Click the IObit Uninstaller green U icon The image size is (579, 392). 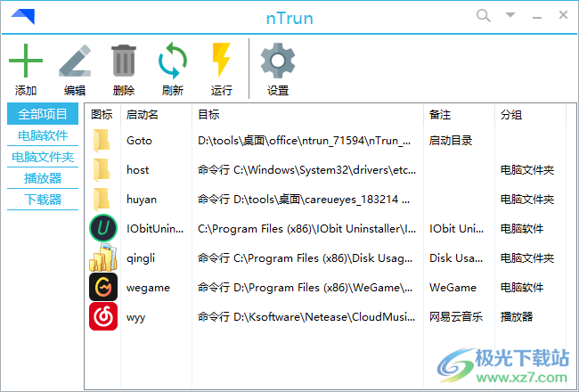[x=103, y=228]
